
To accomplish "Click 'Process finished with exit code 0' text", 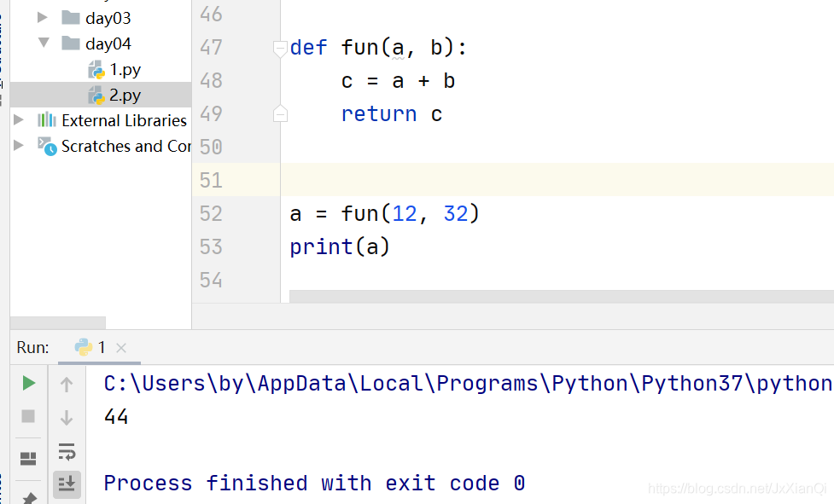I will (314, 484).
